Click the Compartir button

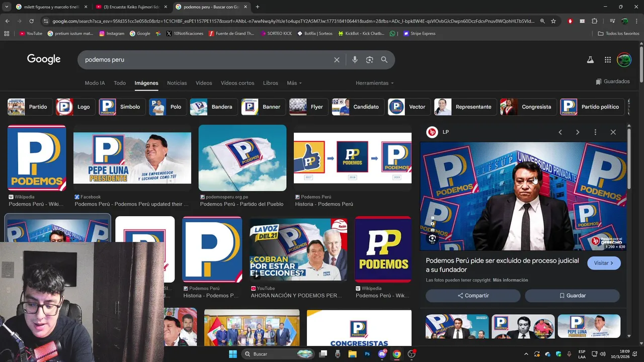[473, 296]
